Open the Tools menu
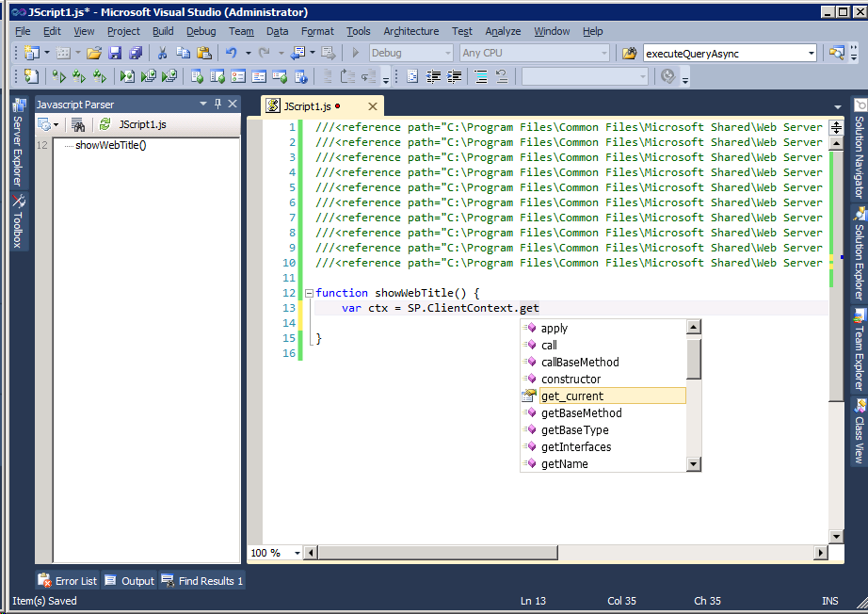The image size is (868, 614). pyautogui.click(x=358, y=32)
